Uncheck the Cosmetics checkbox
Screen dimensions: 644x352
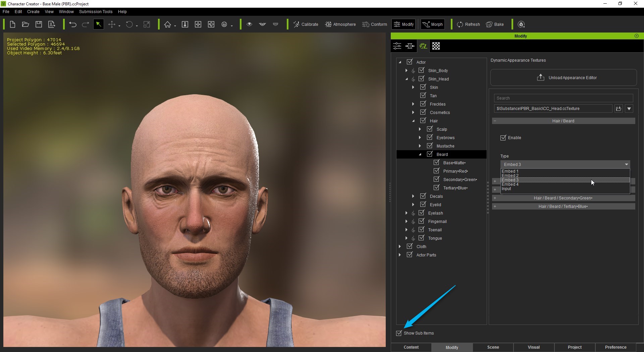coord(423,112)
